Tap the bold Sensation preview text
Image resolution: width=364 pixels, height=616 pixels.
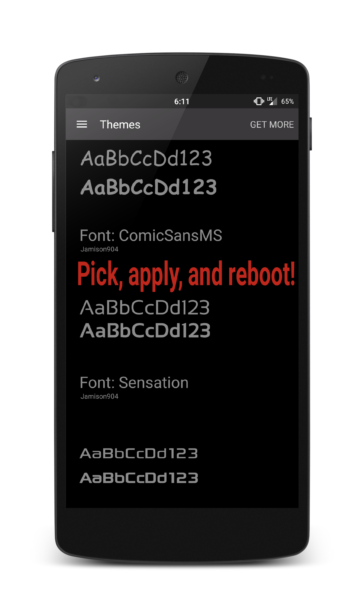click(x=145, y=330)
